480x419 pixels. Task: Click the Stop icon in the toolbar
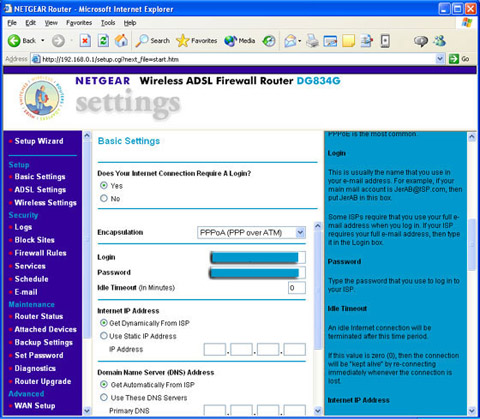85,41
